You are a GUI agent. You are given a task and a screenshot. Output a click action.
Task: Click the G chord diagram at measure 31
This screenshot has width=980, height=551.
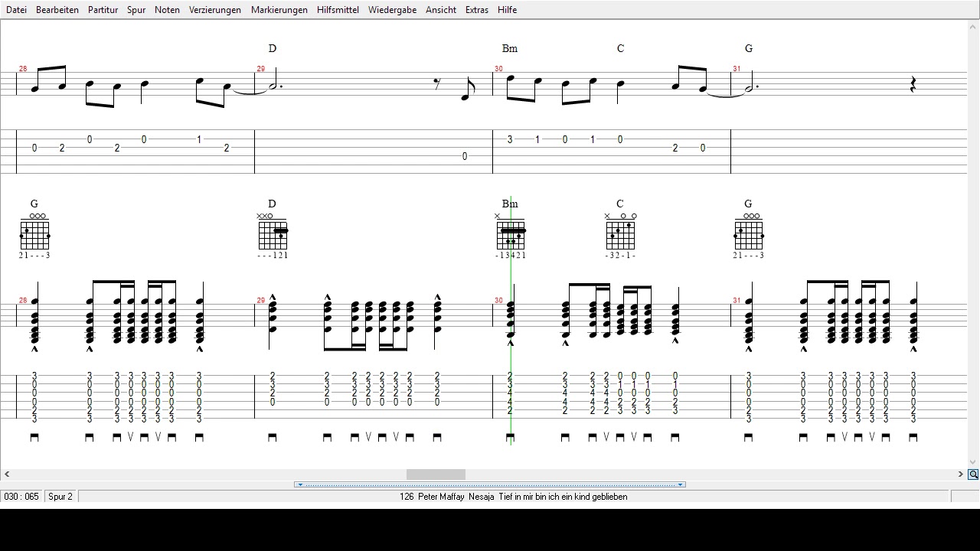pos(748,233)
